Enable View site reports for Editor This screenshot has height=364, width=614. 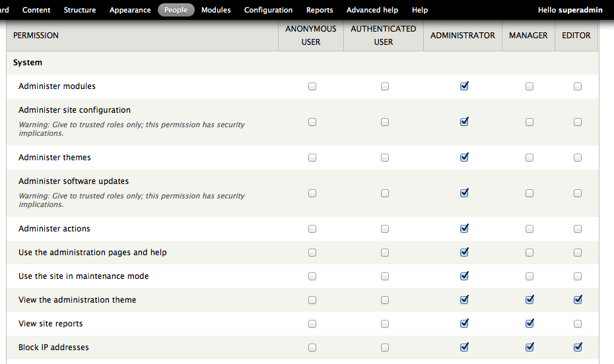click(578, 324)
